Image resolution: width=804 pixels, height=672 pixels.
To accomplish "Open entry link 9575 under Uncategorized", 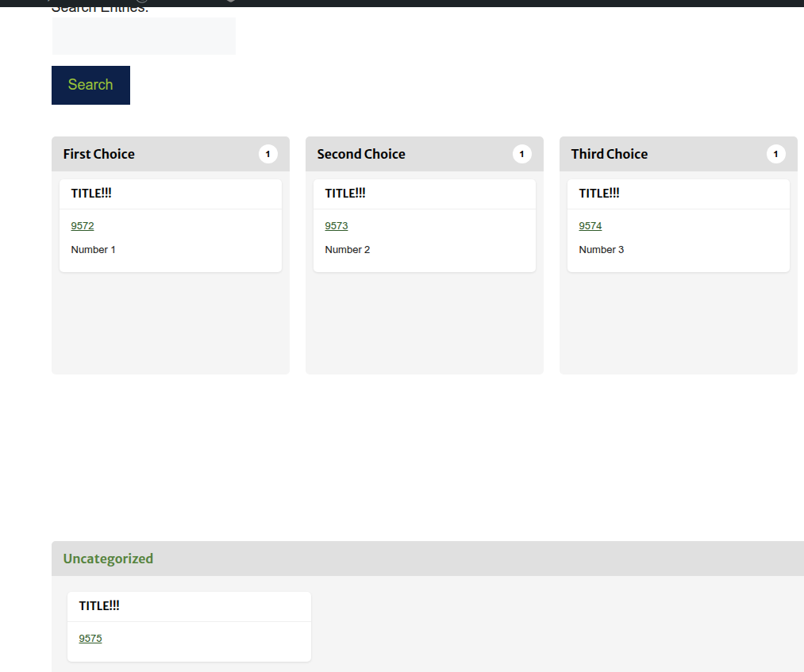I will (90, 639).
